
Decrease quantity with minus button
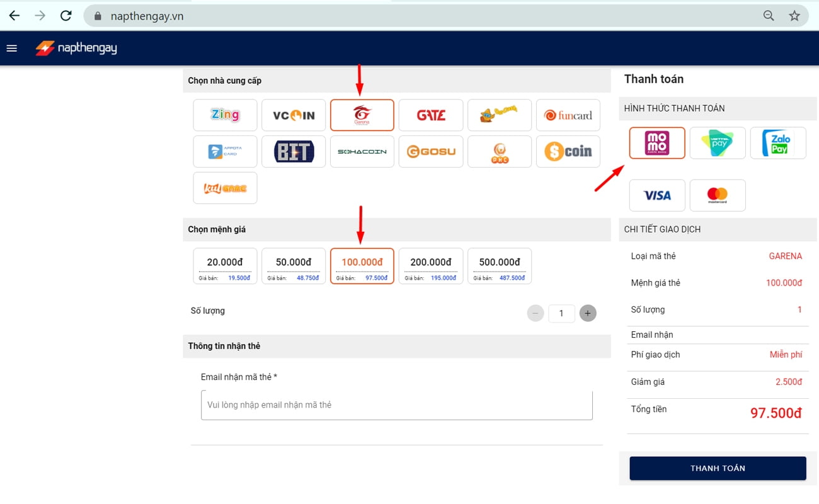(535, 313)
